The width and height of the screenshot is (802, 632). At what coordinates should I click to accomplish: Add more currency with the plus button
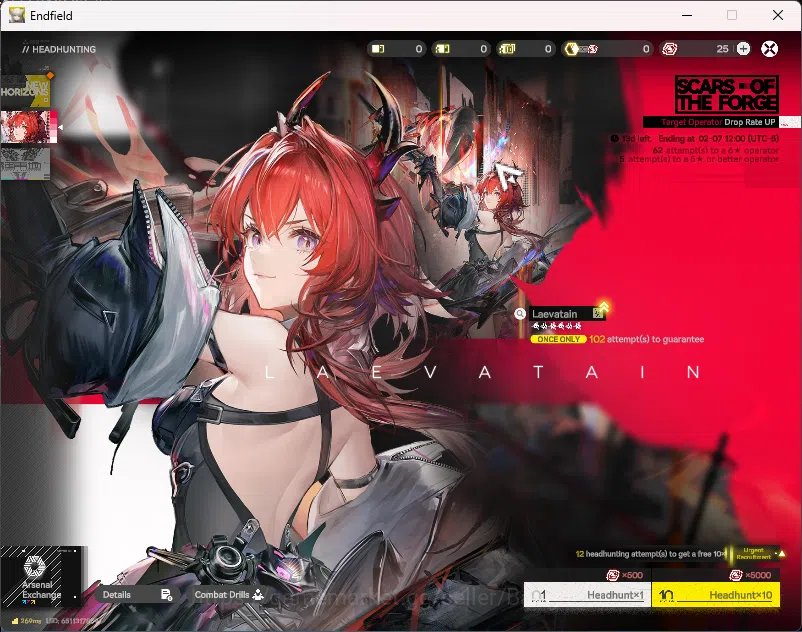743,49
